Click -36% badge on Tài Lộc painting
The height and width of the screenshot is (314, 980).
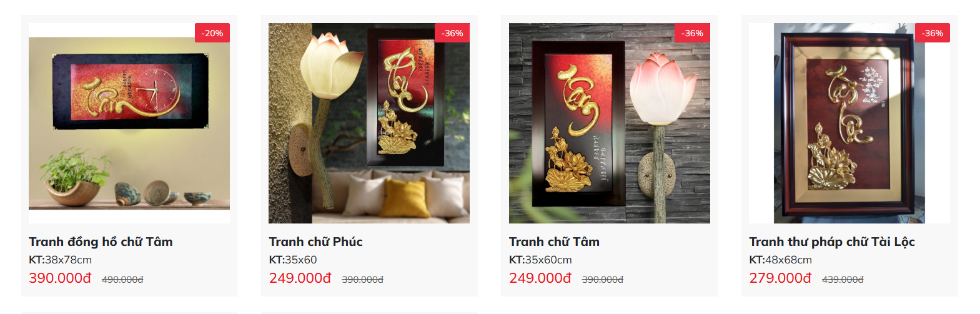point(933,33)
